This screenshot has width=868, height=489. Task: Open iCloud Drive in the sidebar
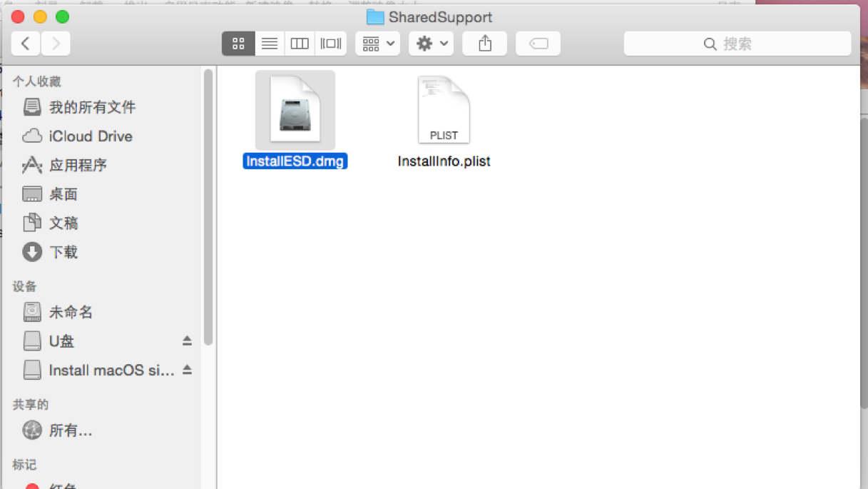[91, 136]
